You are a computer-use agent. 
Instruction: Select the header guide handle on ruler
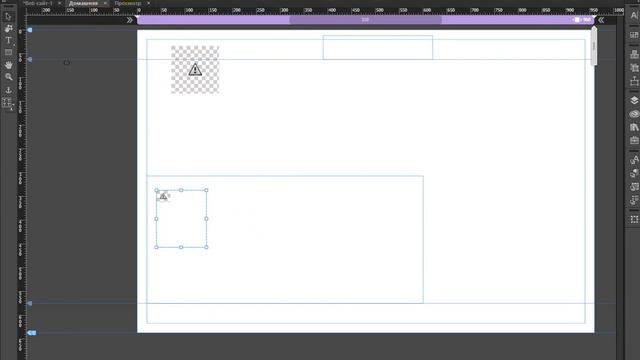pyautogui.click(x=29, y=60)
